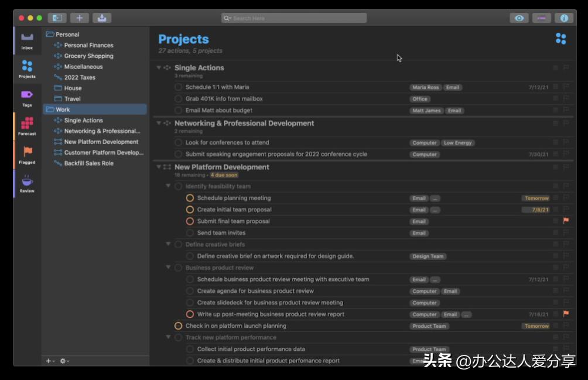This screenshot has width=588, height=380.
Task: Toggle the Inspector info button
Action: [564, 18]
